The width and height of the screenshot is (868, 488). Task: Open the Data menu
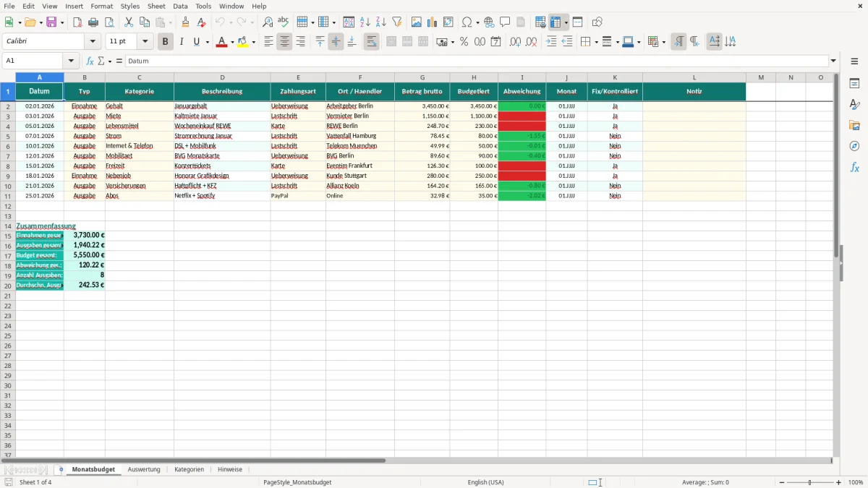pos(180,6)
